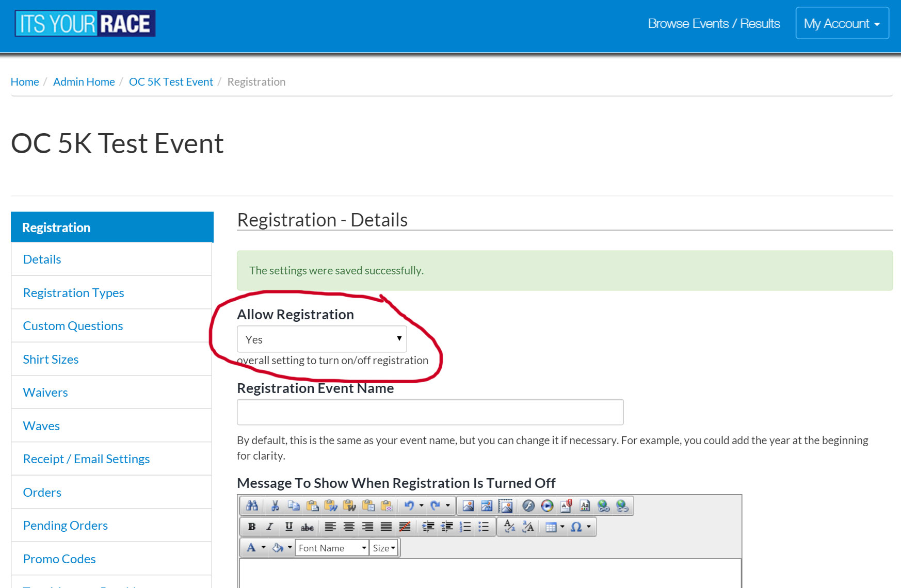Viewport: 901px width, 588px height.
Task: Open the Flash Manager icon
Action: coord(528,506)
